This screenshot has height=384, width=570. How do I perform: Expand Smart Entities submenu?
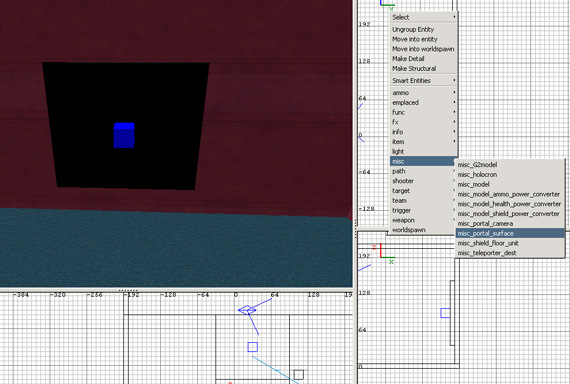(424, 80)
